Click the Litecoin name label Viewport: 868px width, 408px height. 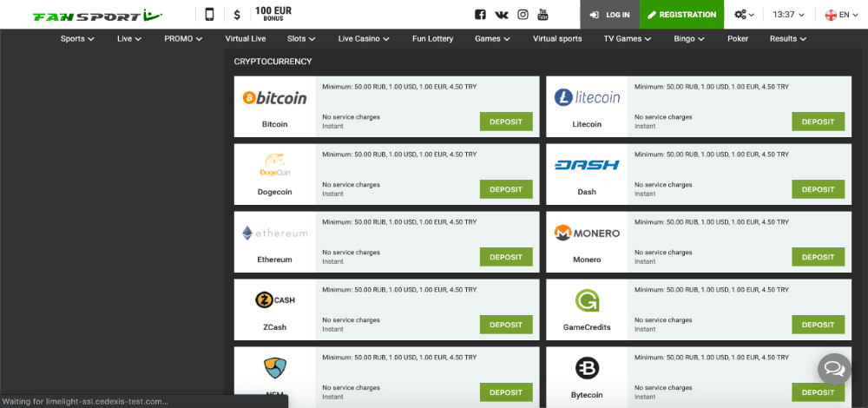click(x=587, y=124)
